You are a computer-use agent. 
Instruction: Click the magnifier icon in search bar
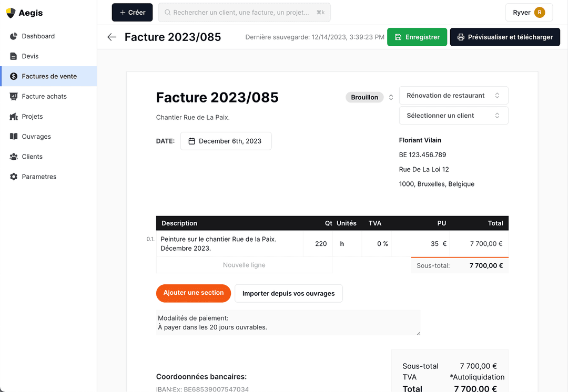167,12
